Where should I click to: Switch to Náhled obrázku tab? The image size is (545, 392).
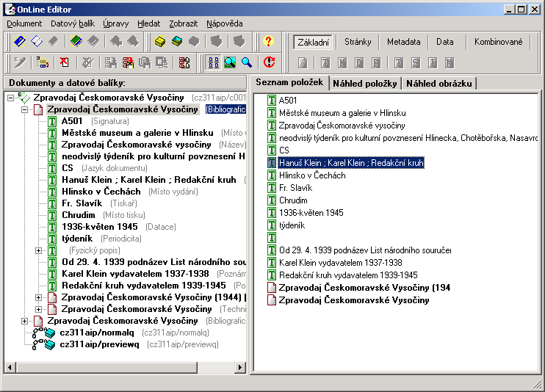coord(439,84)
